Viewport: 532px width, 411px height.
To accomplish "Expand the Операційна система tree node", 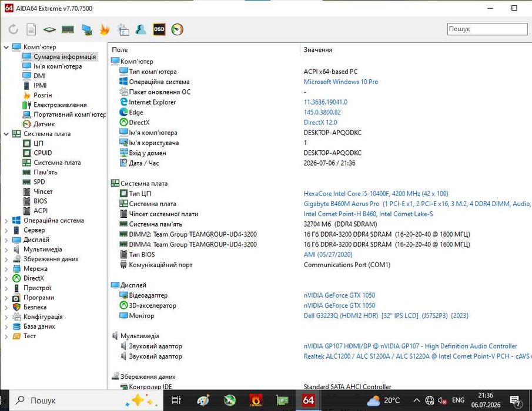I will tap(6, 221).
